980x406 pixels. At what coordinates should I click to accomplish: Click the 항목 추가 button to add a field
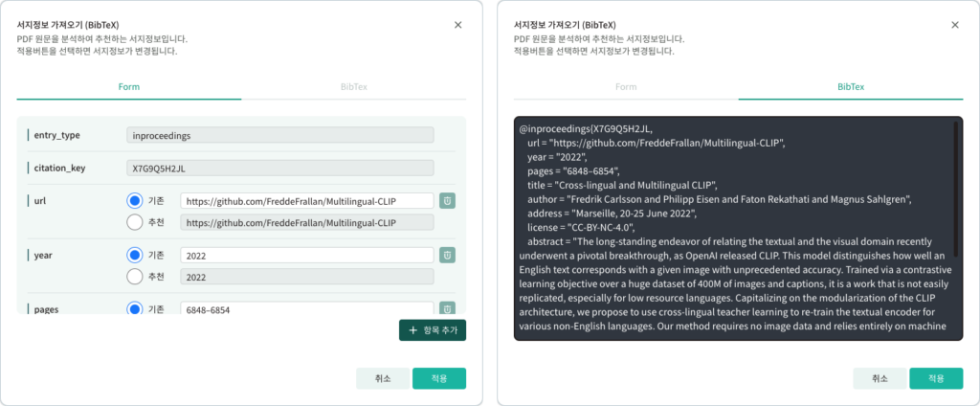coord(433,330)
